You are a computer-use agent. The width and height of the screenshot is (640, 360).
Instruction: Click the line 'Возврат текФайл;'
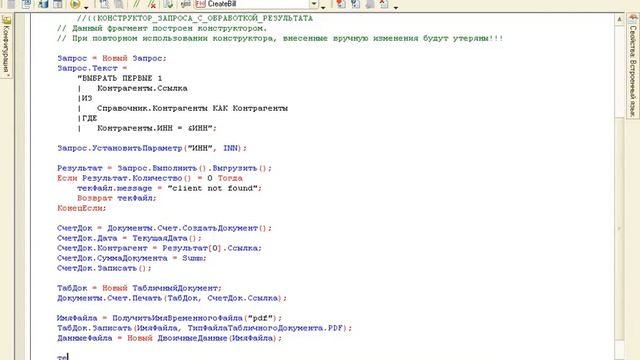tap(117, 198)
